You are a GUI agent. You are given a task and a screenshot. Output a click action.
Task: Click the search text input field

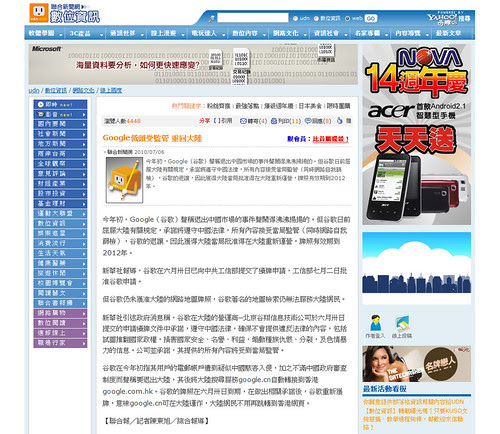click(x=253, y=18)
